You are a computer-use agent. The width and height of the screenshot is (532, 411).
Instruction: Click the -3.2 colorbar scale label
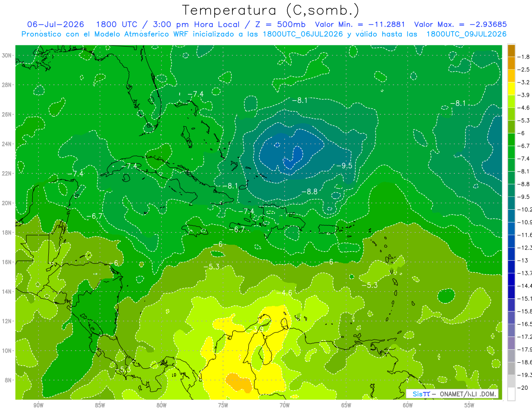click(524, 82)
